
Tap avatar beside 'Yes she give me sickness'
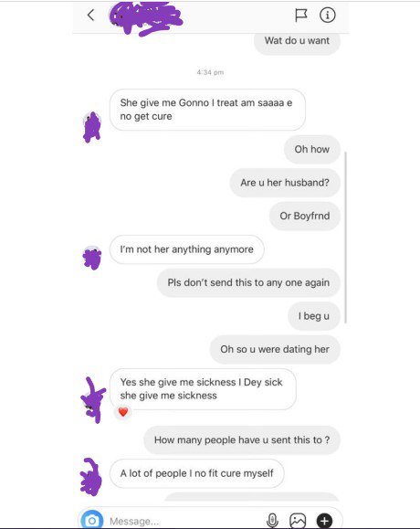click(93, 400)
